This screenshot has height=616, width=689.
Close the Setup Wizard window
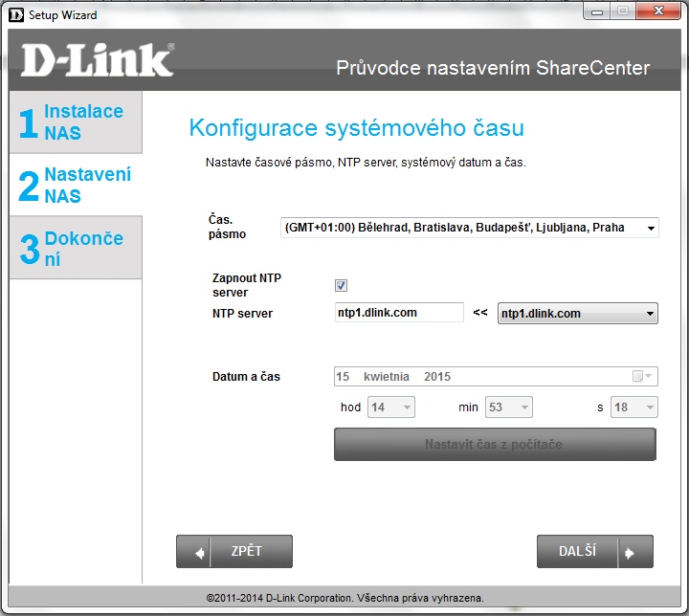pos(658,11)
